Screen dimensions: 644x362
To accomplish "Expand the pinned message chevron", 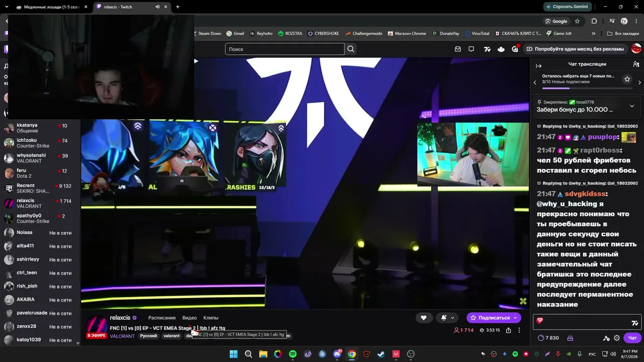I will pos(632,106).
